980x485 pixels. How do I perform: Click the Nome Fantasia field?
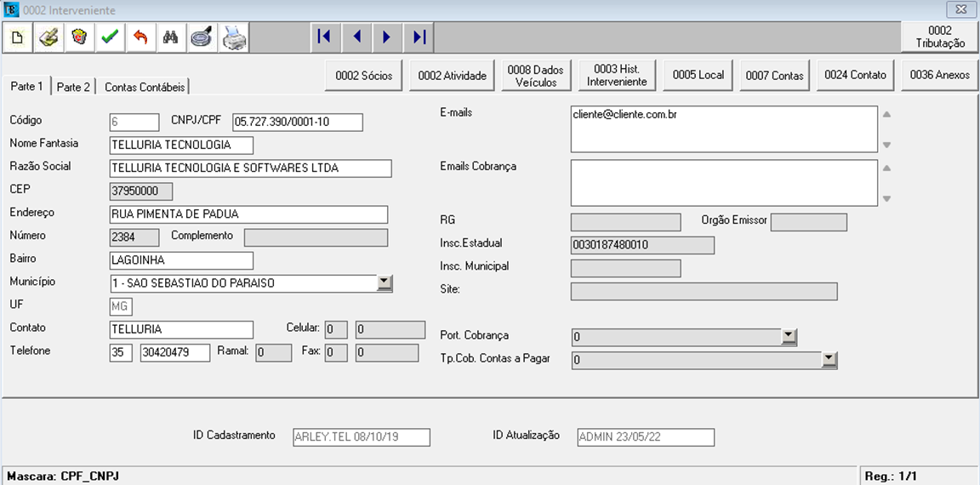click(x=181, y=145)
